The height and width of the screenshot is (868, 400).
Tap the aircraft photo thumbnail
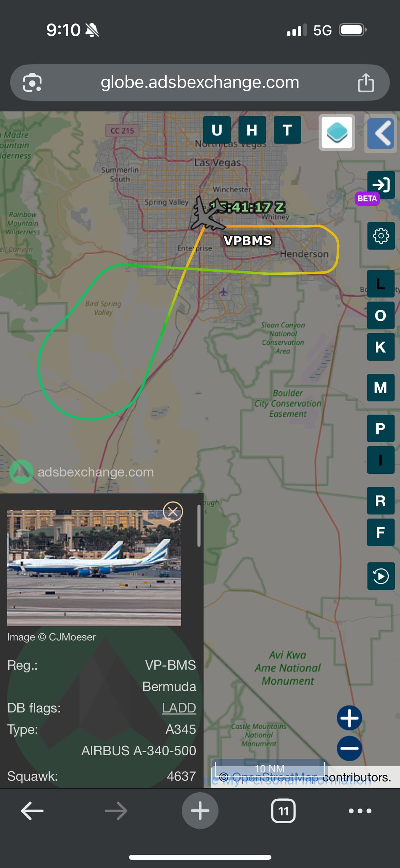pyautogui.click(x=94, y=567)
